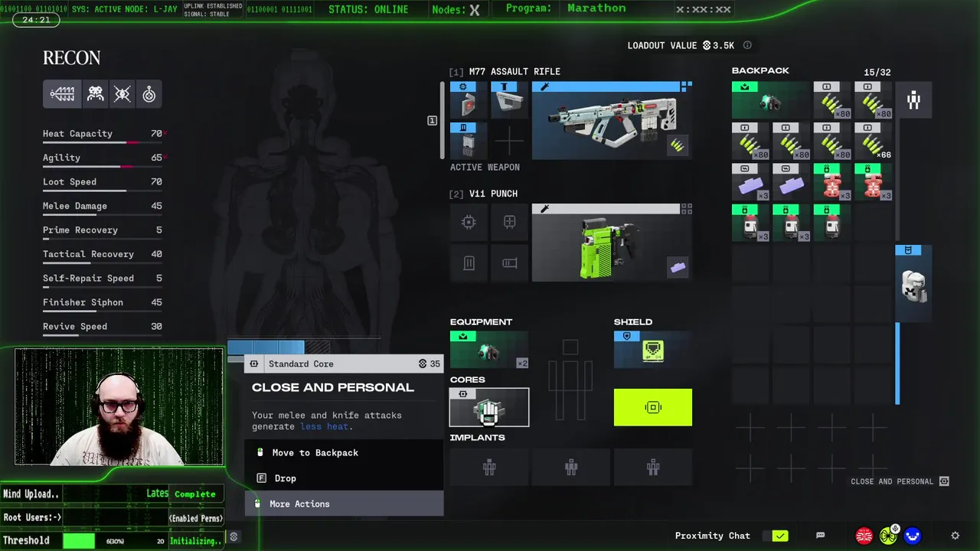Open the text chat icon
The width and height of the screenshot is (980, 551).
pyautogui.click(x=821, y=536)
